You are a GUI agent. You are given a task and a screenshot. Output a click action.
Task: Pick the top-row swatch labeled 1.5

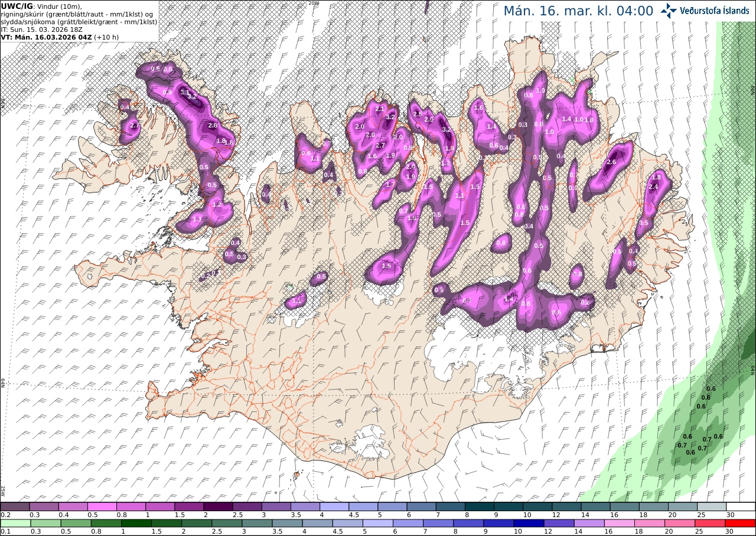pos(189,506)
